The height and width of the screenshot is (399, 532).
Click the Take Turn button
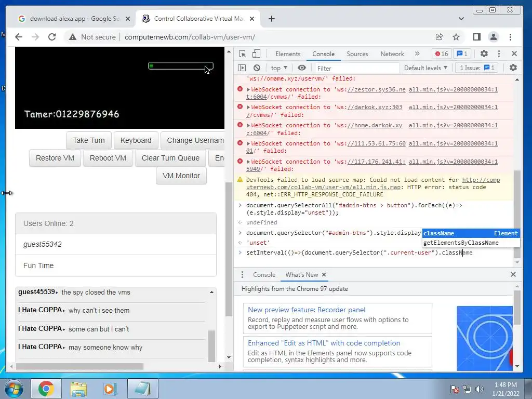click(88, 140)
